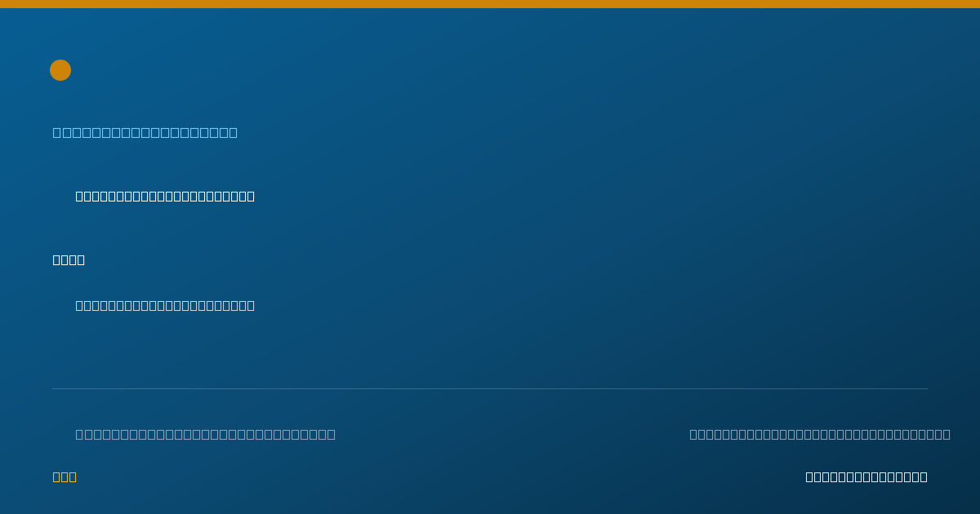Click the short four-character white label
The width and height of the screenshot is (980, 514).
pyautogui.click(x=69, y=259)
